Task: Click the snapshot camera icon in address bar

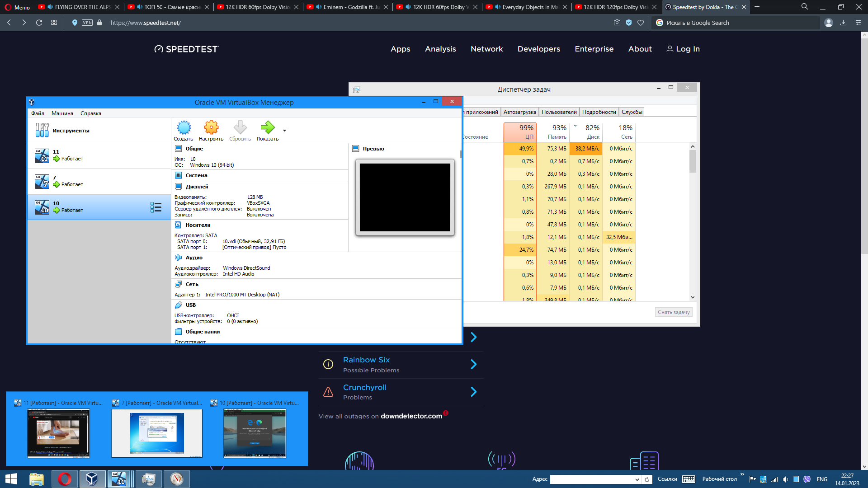Action: click(617, 23)
